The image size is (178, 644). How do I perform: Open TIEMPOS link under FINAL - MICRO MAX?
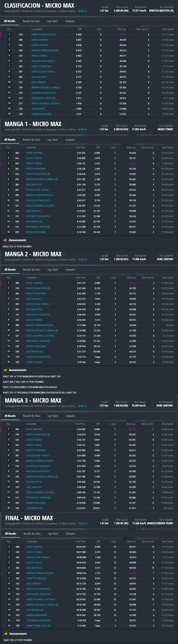point(83,524)
